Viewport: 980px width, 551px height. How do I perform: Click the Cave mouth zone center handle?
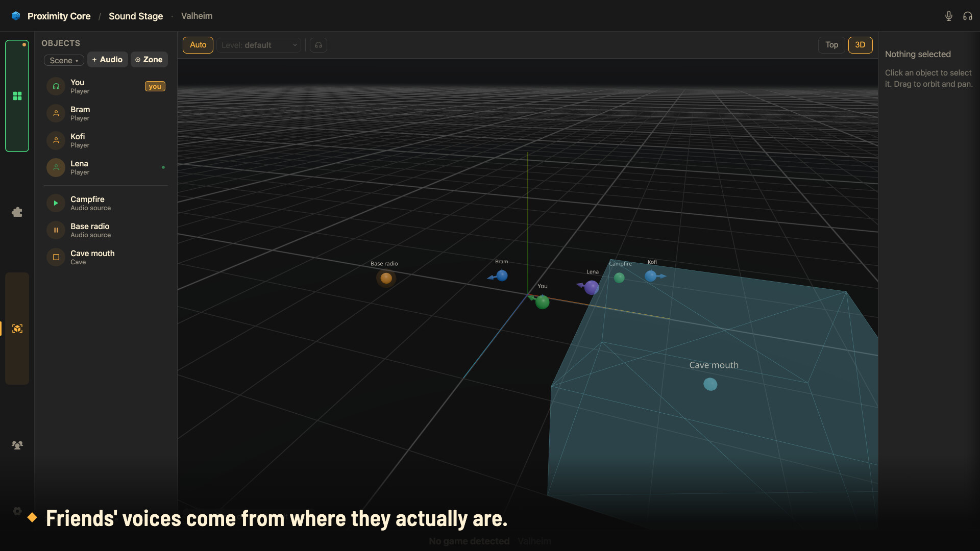710,384
